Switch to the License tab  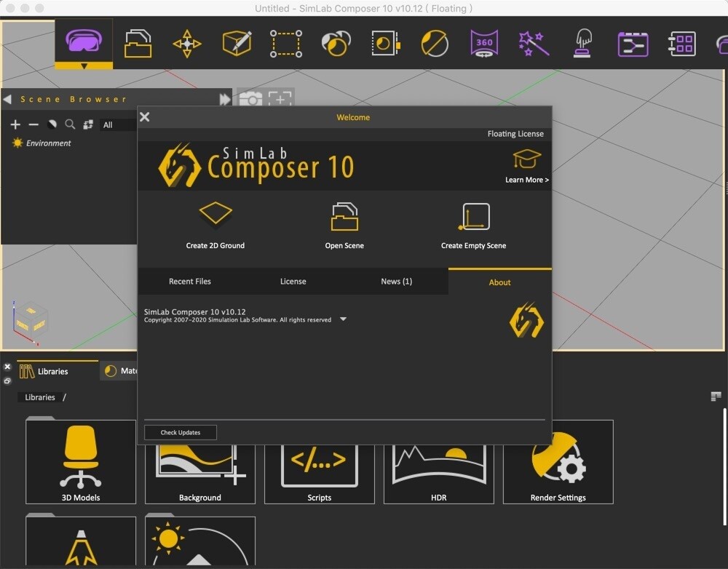pyautogui.click(x=293, y=282)
